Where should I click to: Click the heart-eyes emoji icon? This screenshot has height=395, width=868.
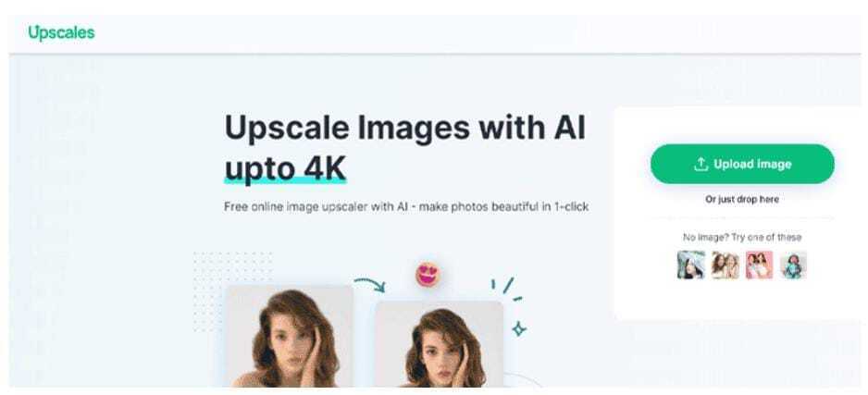point(428,275)
